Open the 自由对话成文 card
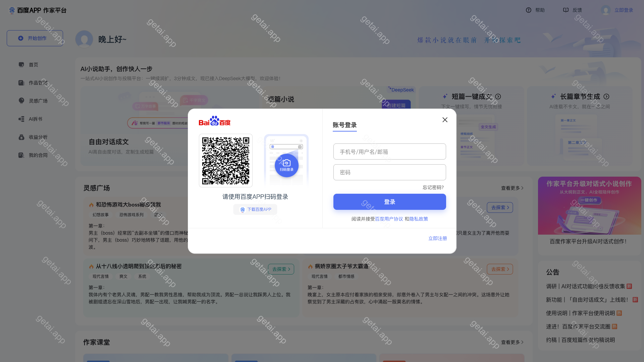Image resolution: width=644 pixels, height=362 pixels. 134,126
